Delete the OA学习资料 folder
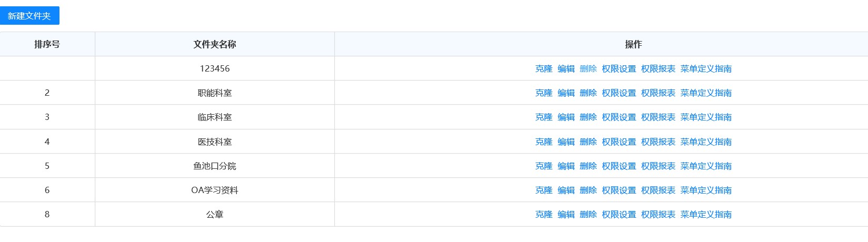Viewport: 868px width, 242px height. click(x=588, y=190)
